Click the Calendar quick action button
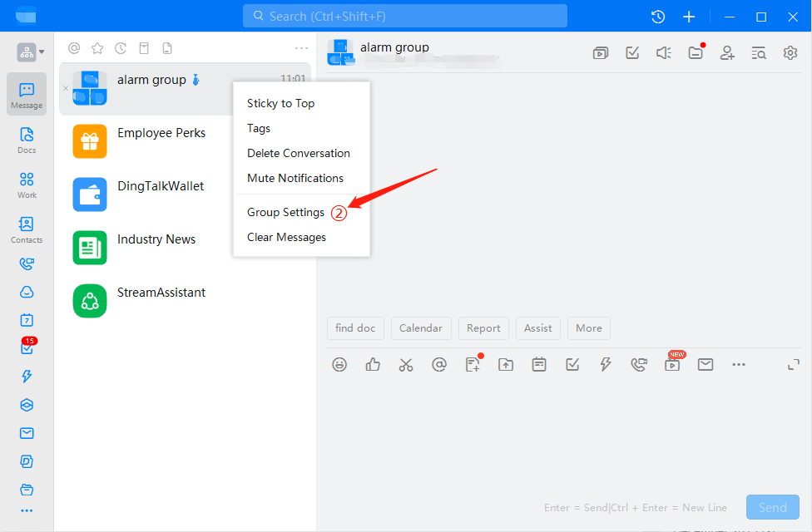 421,328
